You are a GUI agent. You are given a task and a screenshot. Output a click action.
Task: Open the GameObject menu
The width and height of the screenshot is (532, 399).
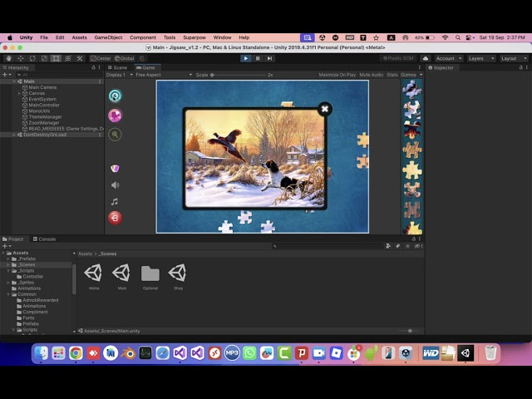(x=108, y=37)
